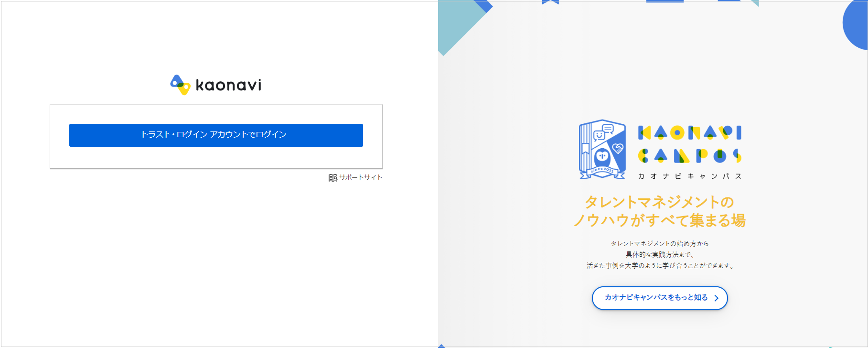The height and width of the screenshot is (348, 868).
Task: Click カオナビキャンパスをもっと知る button
Action: pyautogui.click(x=660, y=298)
